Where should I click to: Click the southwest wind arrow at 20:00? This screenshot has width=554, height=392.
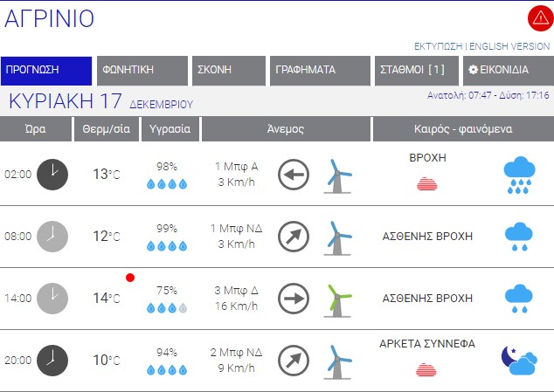[x=294, y=360]
